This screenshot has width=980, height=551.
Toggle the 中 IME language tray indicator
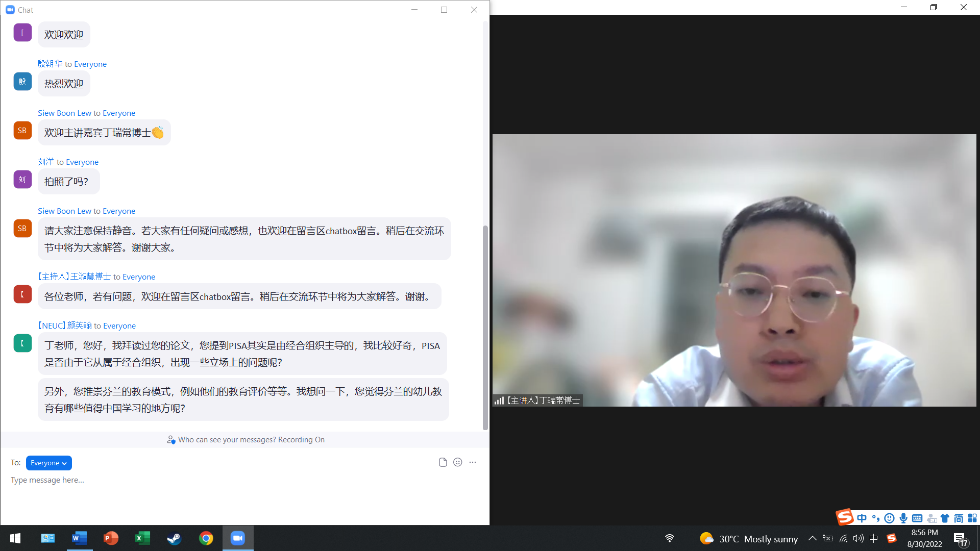point(874,538)
